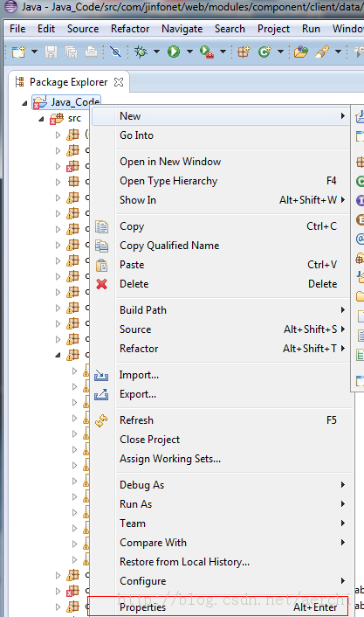The width and height of the screenshot is (364, 617).
Task: Collapse the src folder tree node
Action: click(41, 119)
